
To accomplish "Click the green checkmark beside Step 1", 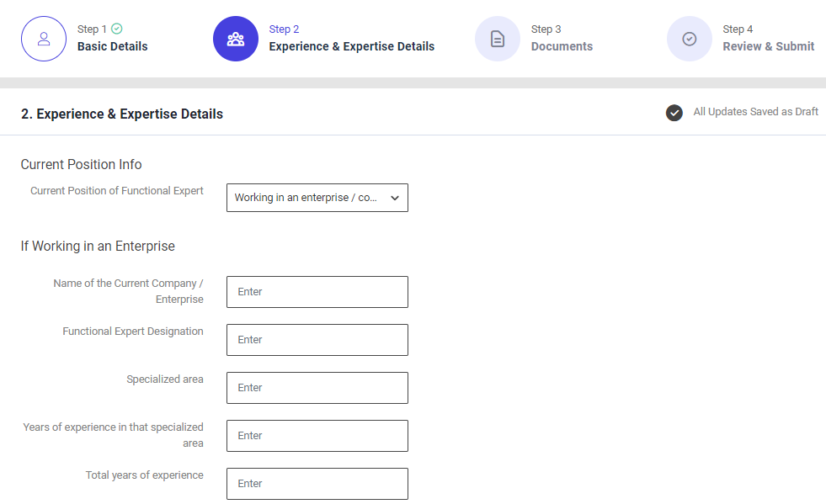I will [117, 29].
